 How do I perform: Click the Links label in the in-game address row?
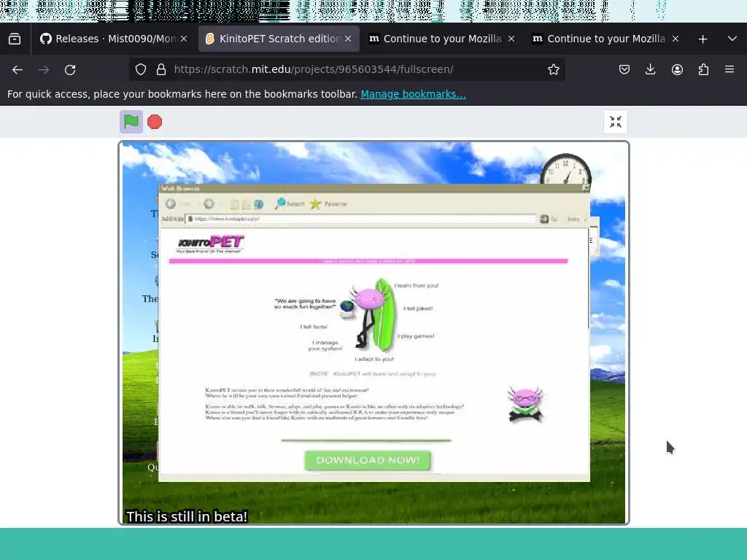[x=574, y=219]
